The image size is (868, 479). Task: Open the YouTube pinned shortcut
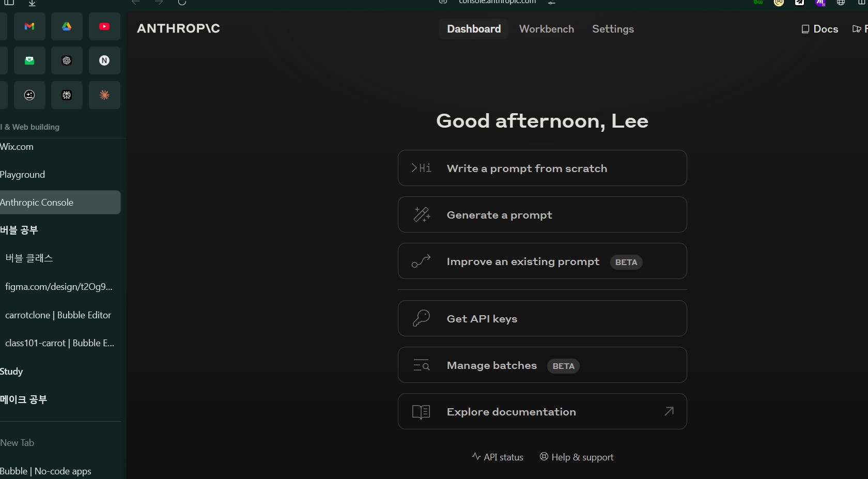click(x=104, y=26)
